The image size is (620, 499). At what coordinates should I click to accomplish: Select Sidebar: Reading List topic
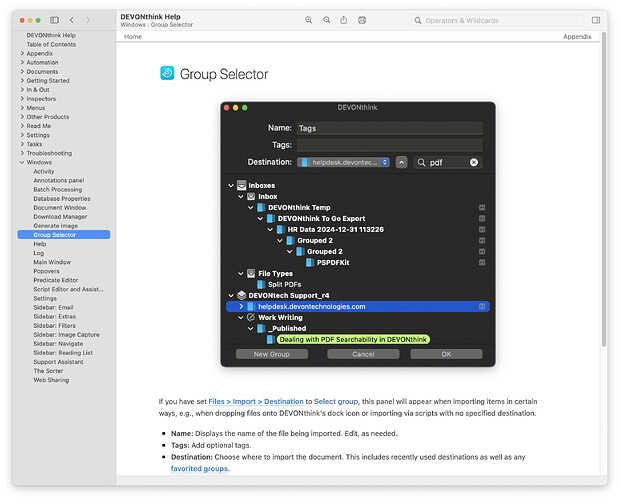click(x=63, y=352)
